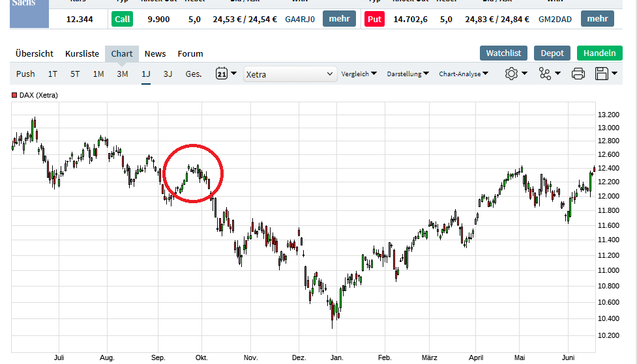The image size is (637, 364).
Task: Click the red DAX legend swatch
Action: pos(14,95)
